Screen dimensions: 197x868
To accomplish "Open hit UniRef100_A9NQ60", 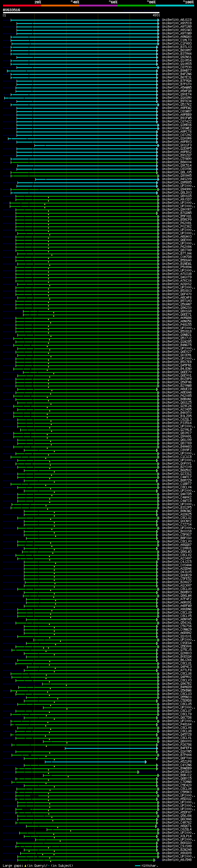I will click(x=177, y=37).
